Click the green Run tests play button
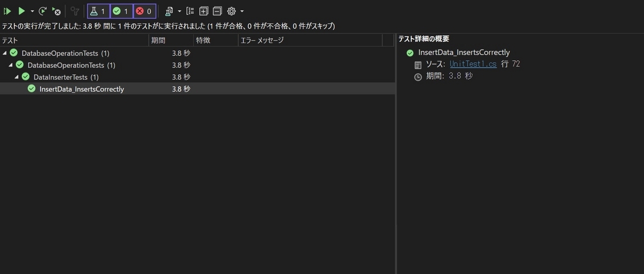The width and height of the screenshot is (644, 274). click(x=21, y=11)
